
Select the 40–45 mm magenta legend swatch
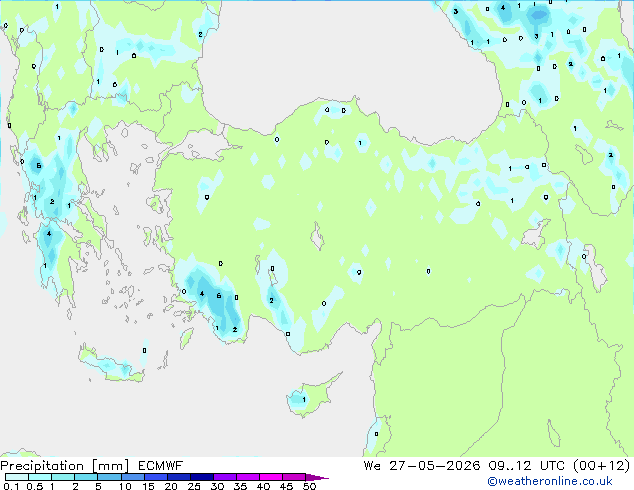(x=271, y=477)
